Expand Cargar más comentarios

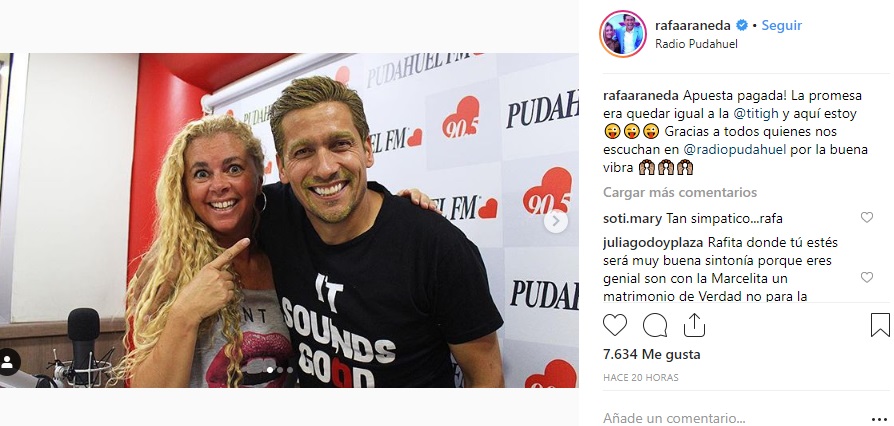coord(680,192)
